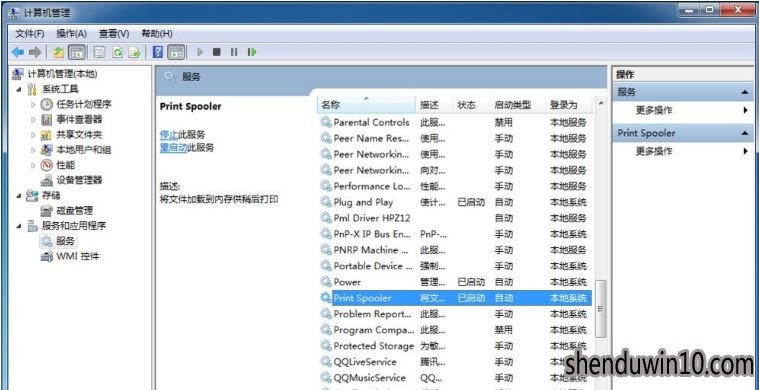This screenshot has width=759, height=390.
Task: Select the 任务计划程序 clock icon
Action: coord(46,104)
